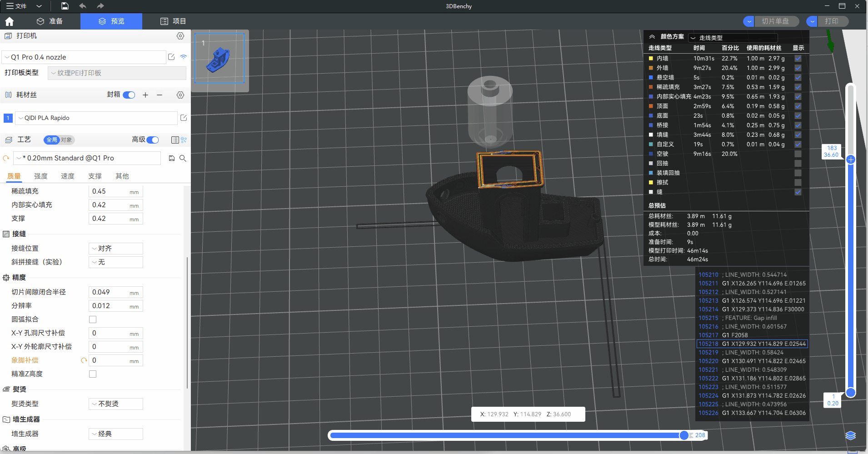The image size is (868, 454).
Task: Select the plate 1 Benchy thumbnail
Action: coord(219,59)
